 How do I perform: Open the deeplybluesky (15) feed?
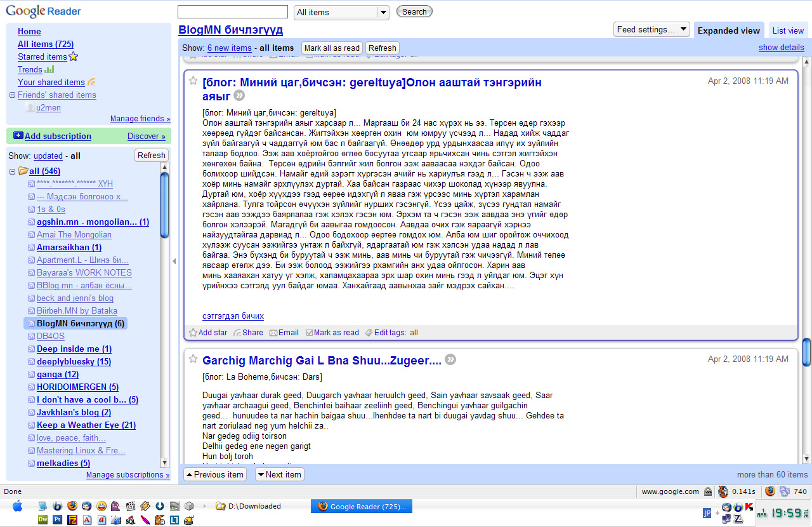(x=74, y=361)
